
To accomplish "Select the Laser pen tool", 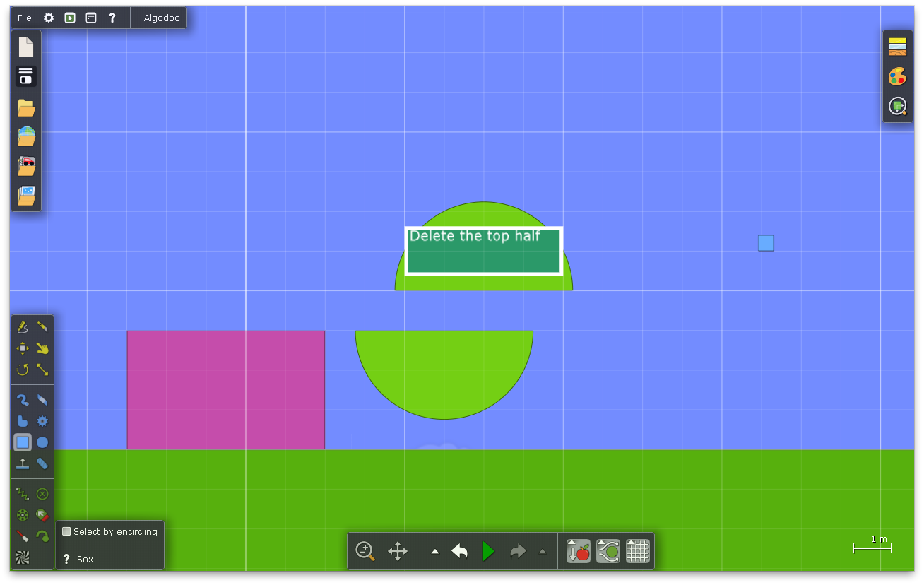I will pos(23,536).
